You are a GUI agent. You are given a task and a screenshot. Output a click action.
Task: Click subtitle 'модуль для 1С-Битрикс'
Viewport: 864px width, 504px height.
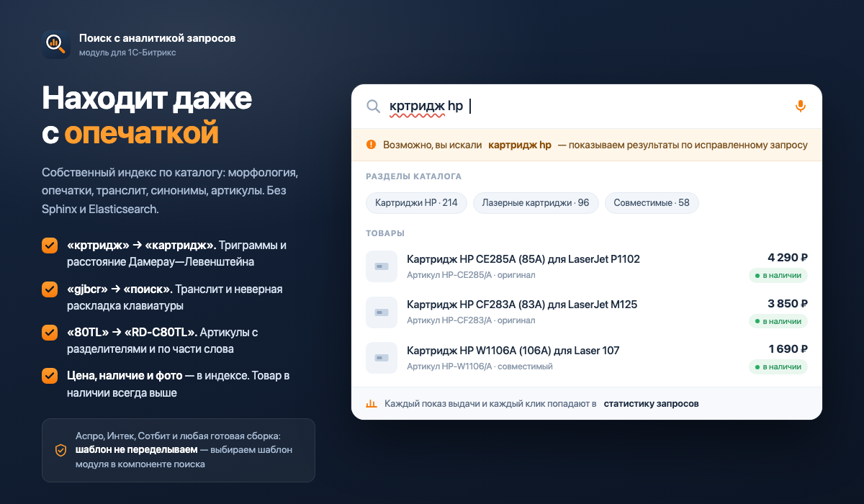tap(127, 53)
